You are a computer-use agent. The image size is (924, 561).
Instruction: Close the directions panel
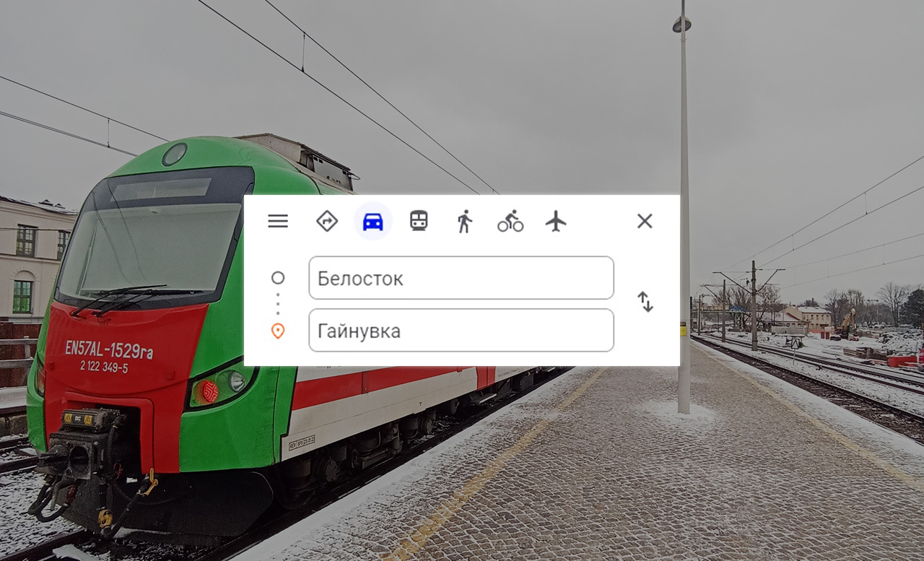[x=645, y=221]
